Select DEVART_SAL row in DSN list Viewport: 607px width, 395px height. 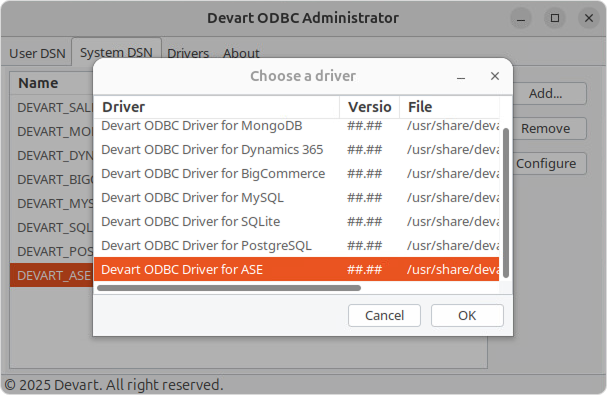pos(52,107)
